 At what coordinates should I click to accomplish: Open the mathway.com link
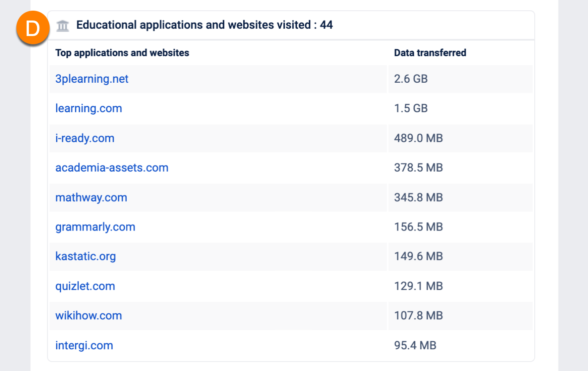point(91,198)
